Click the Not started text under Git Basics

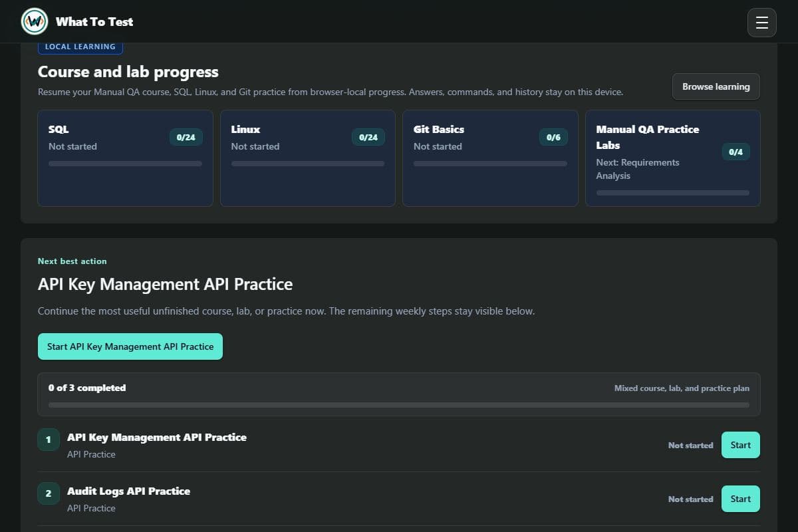(x=438, y=146)
